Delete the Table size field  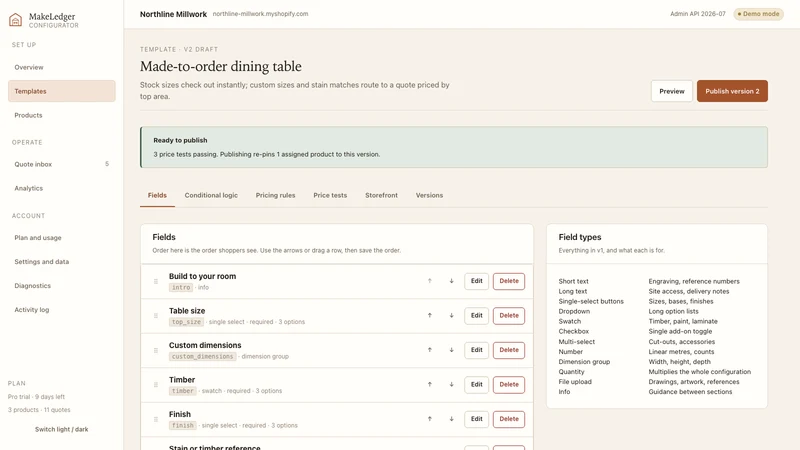(x=509, y=315)
